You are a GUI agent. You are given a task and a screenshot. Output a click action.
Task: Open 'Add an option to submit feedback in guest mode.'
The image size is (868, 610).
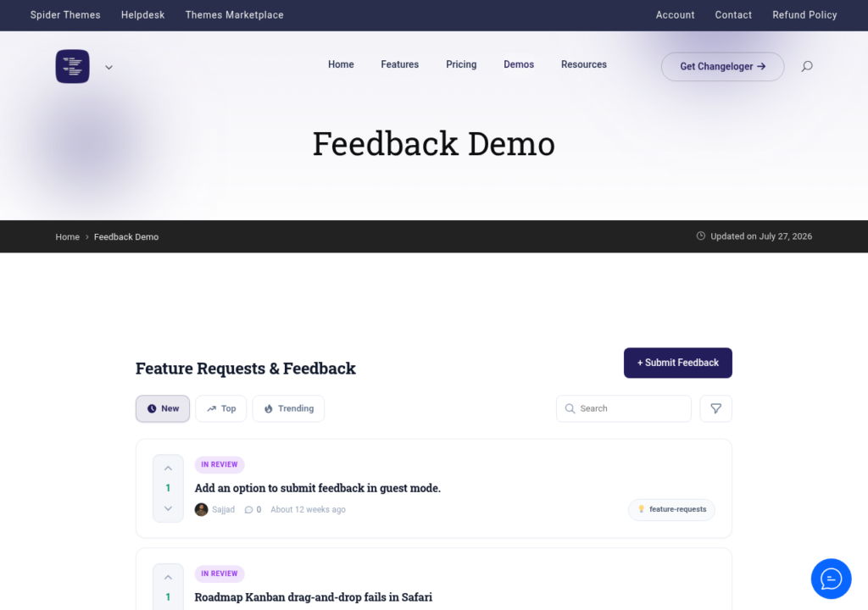click(318, 488)
